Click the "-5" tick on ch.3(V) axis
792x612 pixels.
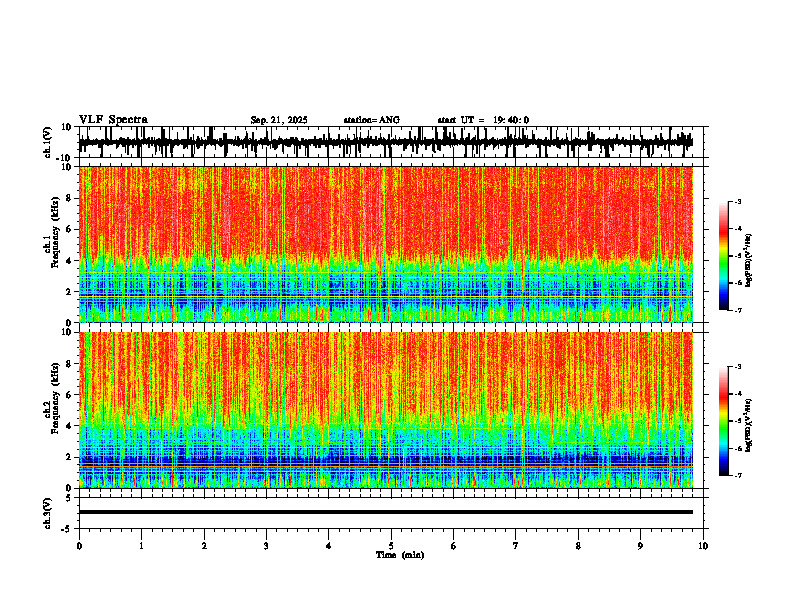68,529
